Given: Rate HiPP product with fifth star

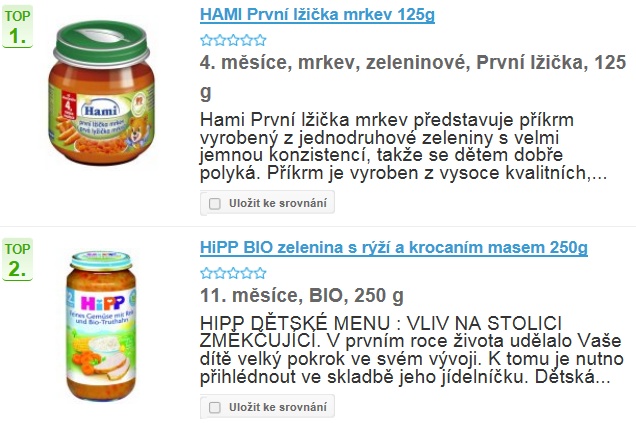Looking at the screenshot, I should click(260, 273).
